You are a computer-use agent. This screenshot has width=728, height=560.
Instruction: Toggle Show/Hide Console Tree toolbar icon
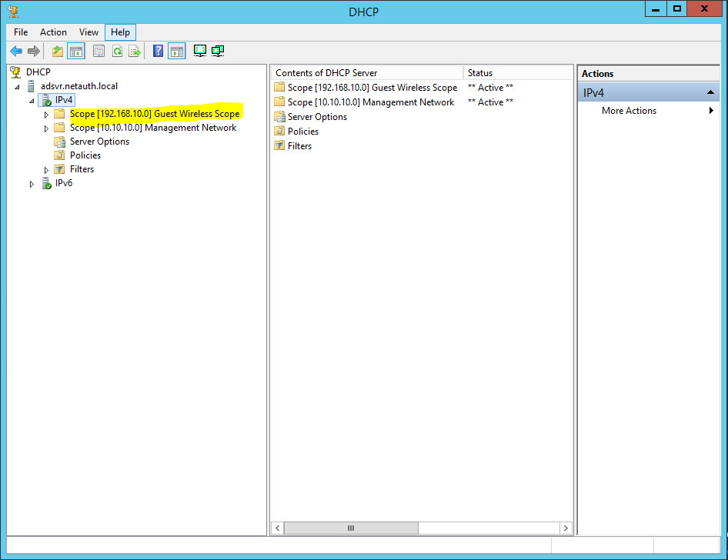pos(76,51)
